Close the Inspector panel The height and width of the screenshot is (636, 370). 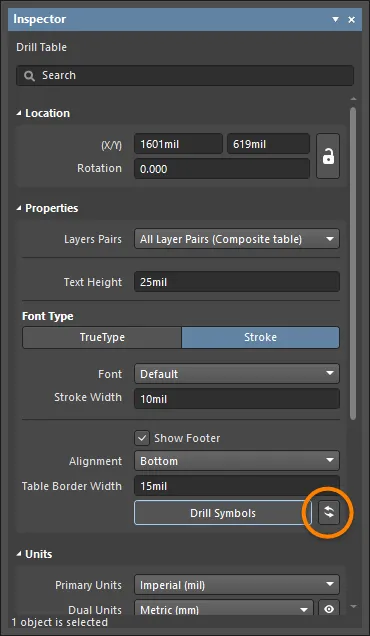(x=351, y=19)
